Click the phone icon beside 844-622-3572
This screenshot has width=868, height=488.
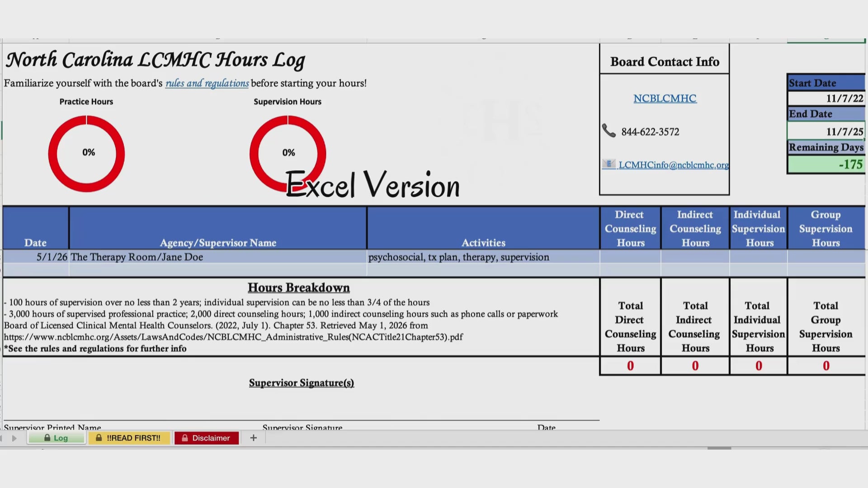click(609, 131)
